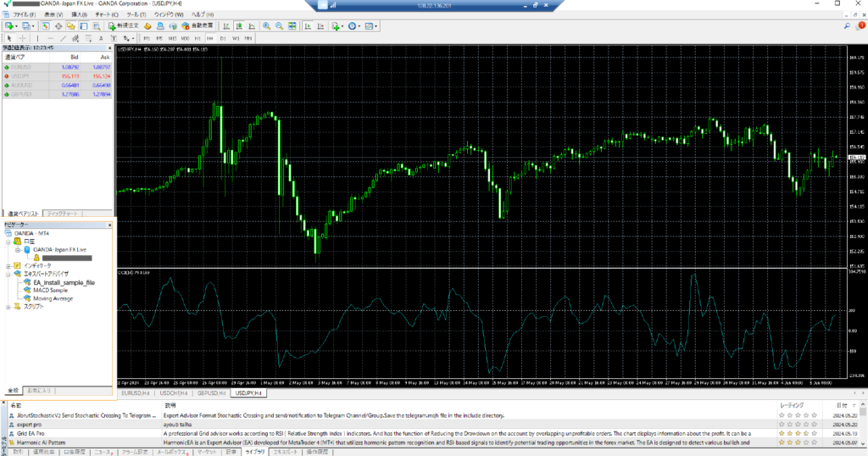
Task: Click the New Chart icon in toolbar
Action: tap(9, 26)
